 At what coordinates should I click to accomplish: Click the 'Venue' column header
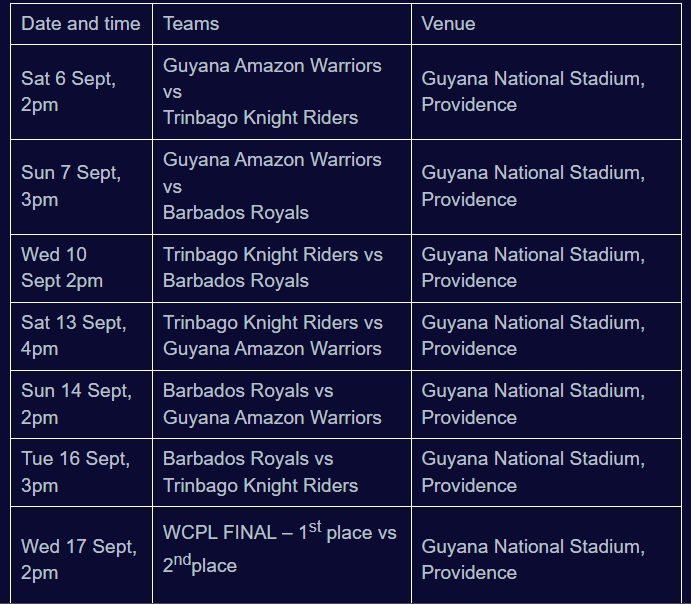pyautogui.click(x=546, y=24)
